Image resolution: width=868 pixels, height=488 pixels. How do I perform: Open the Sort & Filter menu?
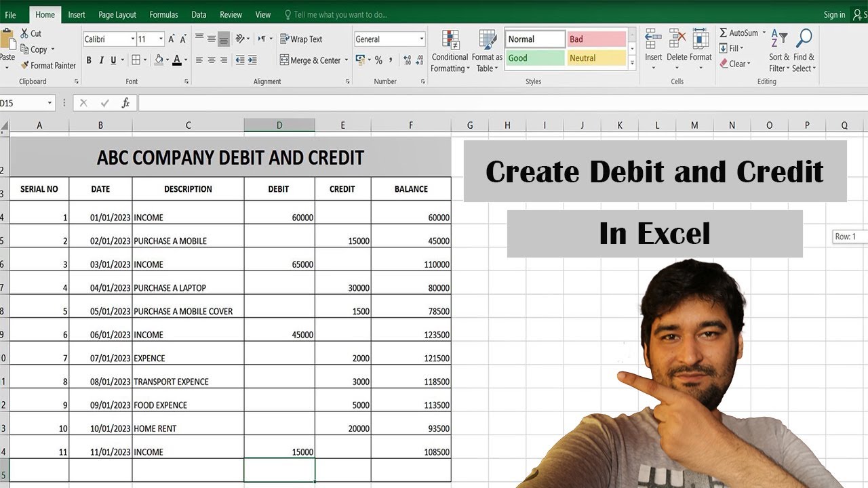[779, 51]
